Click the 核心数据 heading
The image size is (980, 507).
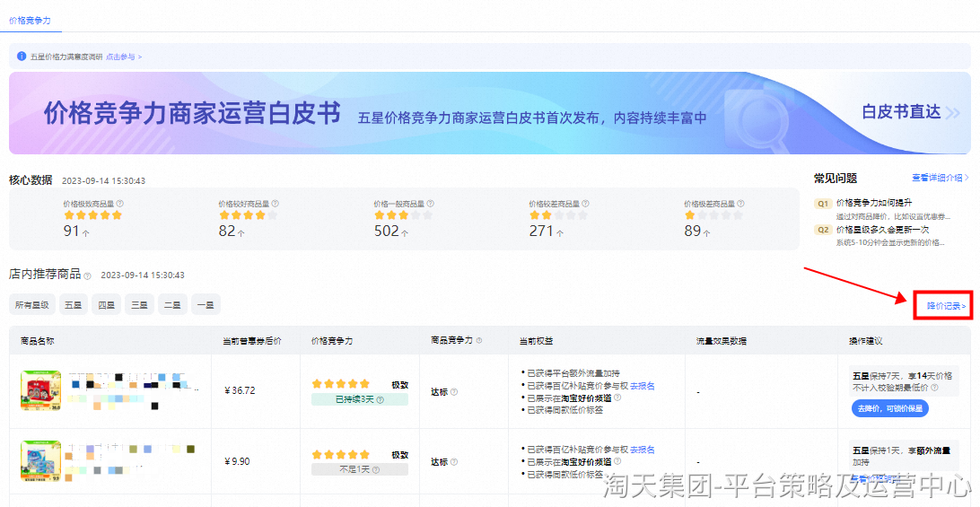pos(31,180)
